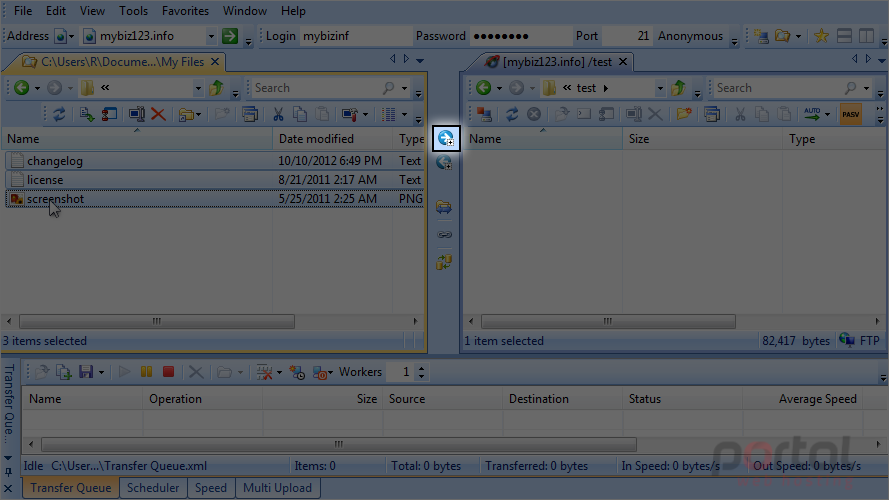The image size is (889, 500).
Task: Click the Cut scissors icon in the local toolbar
Action: 278,115
